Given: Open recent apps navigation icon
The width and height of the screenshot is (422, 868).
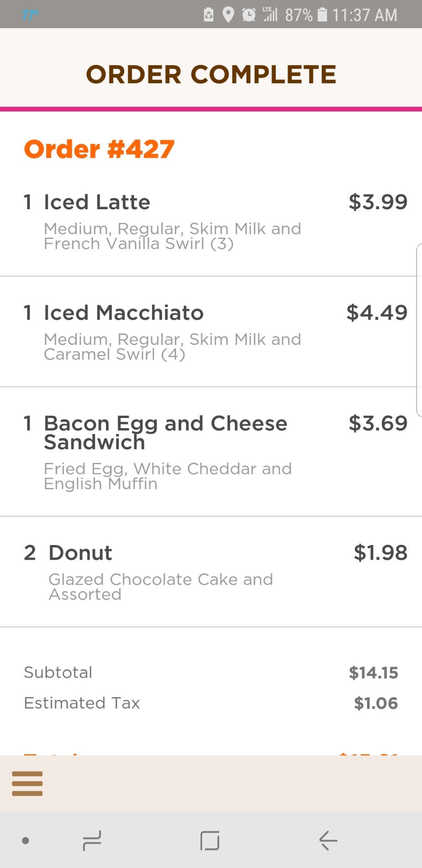Looking at the screenshot, I should coord(92,841).
